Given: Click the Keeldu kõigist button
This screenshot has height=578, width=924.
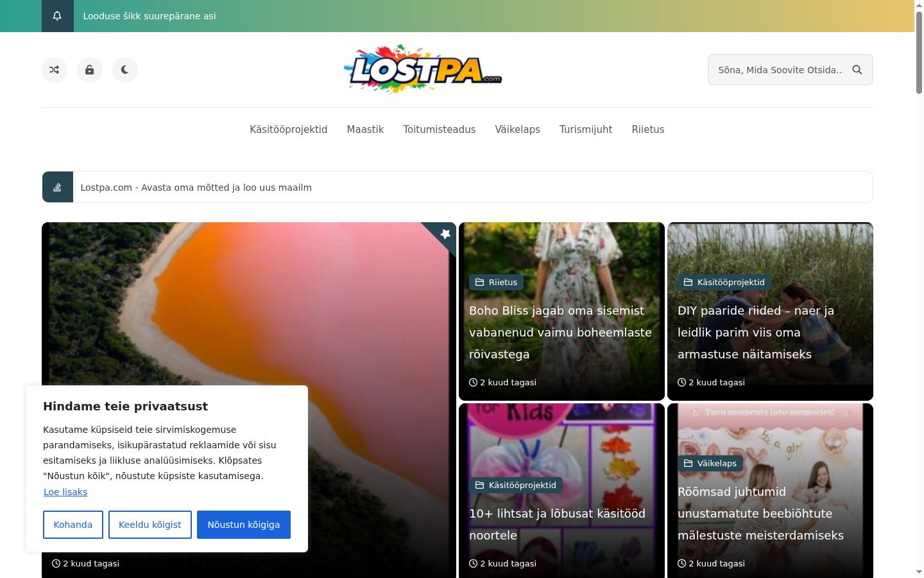Looking at the screenshot, I should [150, 525].
